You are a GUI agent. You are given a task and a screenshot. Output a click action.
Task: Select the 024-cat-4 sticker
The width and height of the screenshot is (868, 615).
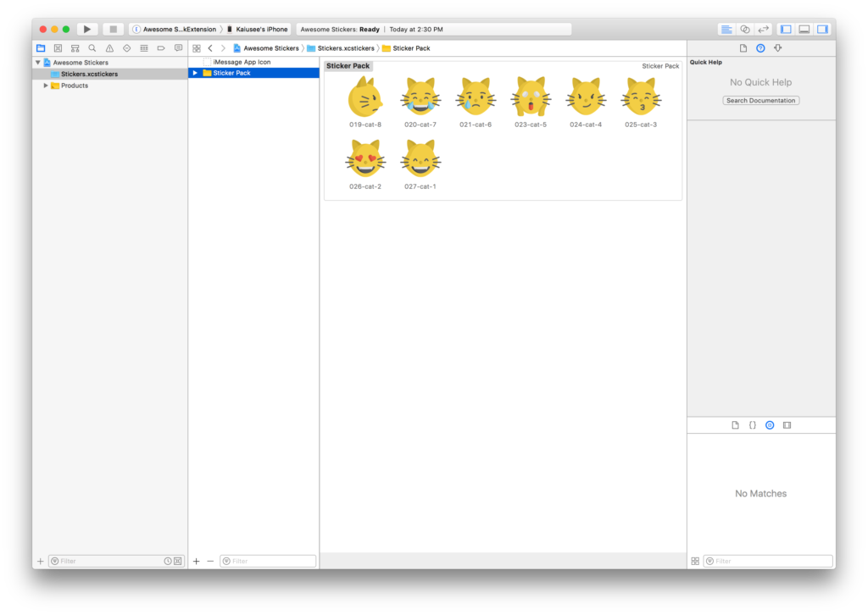(x=586, y=102)
